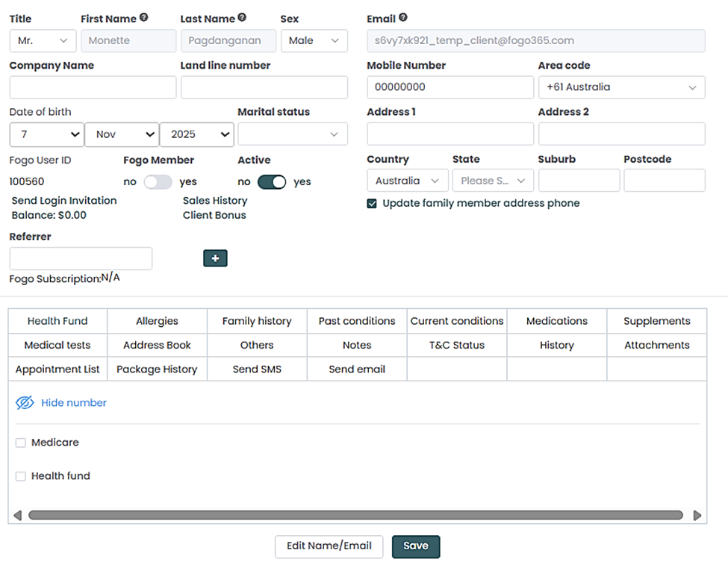The width and height of the screenshot is (728, 562).
Task: Open the Title dropdown
Action: coord(43,41)
